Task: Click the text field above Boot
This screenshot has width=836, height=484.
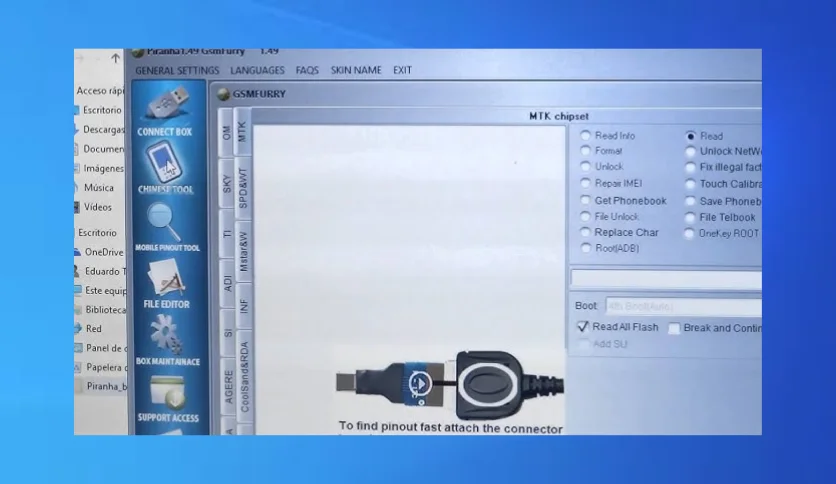Action: coord(666,278)
